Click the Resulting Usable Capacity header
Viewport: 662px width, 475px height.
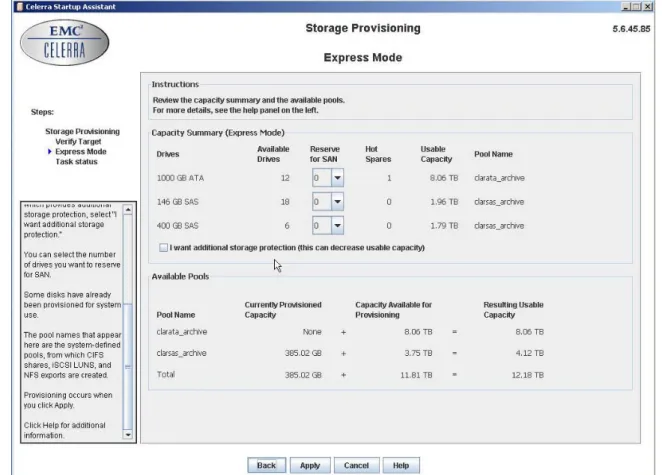click(513, 310)
